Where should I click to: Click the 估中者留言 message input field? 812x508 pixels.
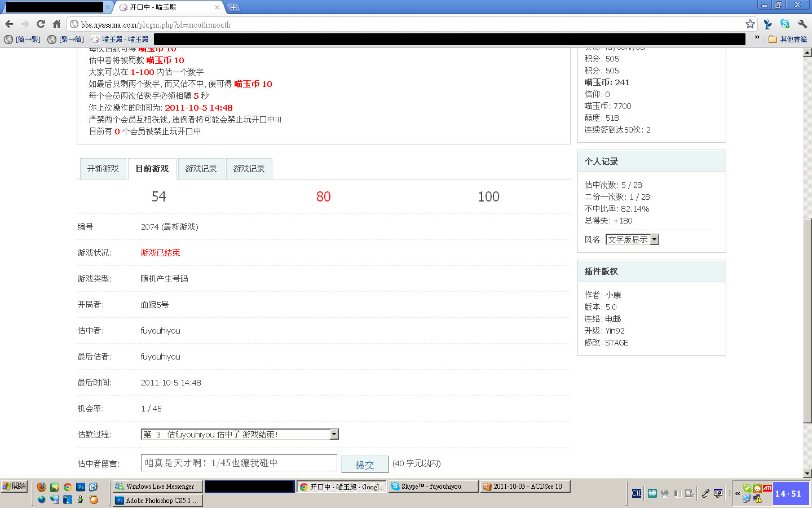[x=239, y=463]
